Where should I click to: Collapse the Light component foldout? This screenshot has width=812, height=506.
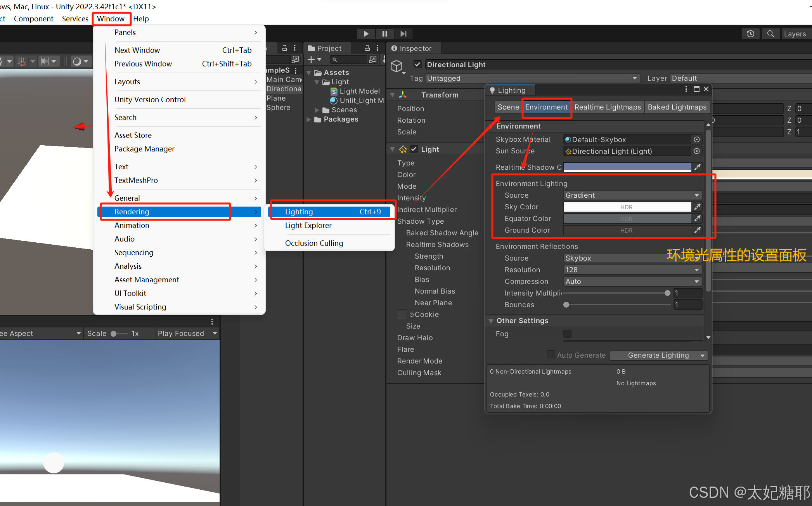click(x=392, y=149)
